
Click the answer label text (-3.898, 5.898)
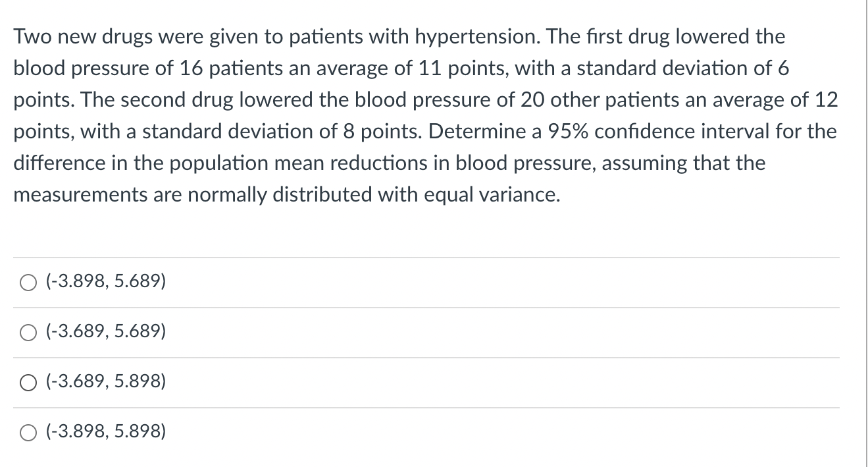click(x=105, y=432)
